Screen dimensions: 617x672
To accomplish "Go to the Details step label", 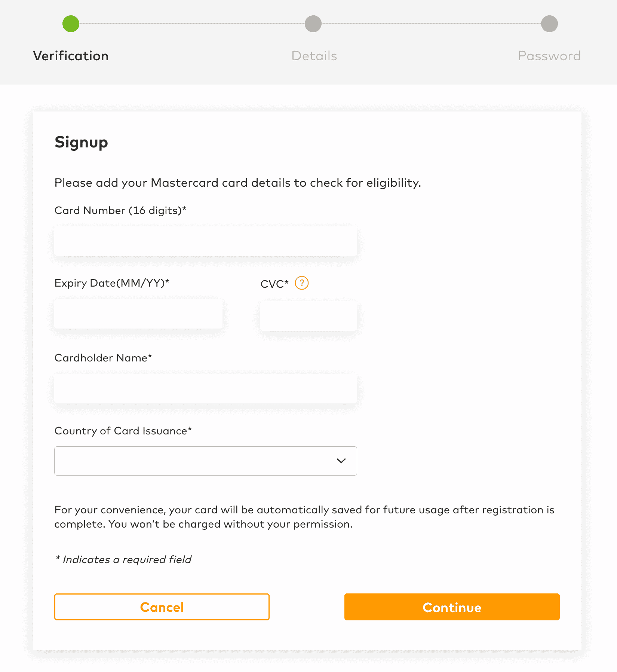I will pos(314,56).
